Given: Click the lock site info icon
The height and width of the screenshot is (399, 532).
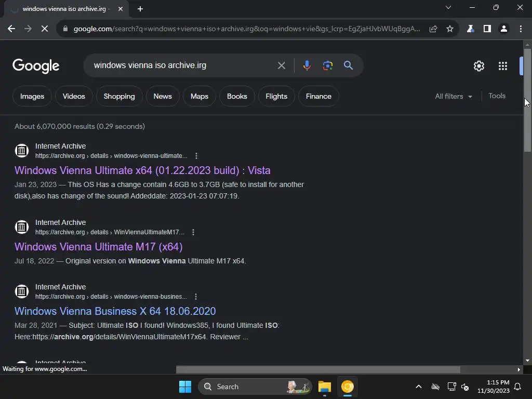Looking at the screenshot, I should 65,29.
